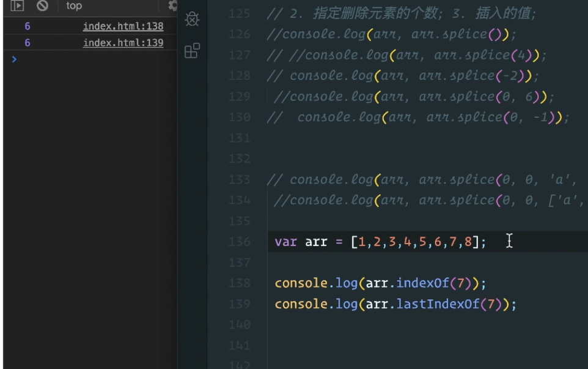Click the blue console prompt chevron
The width and height of the screenshot is (588, 369).
(15, 59)
